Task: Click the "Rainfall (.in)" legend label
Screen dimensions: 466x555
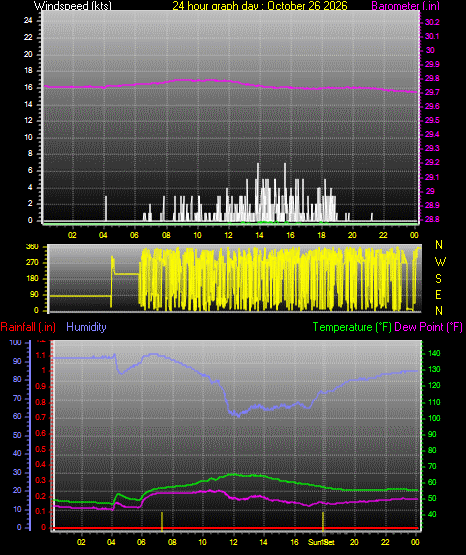Action: [x=28, y=327]
